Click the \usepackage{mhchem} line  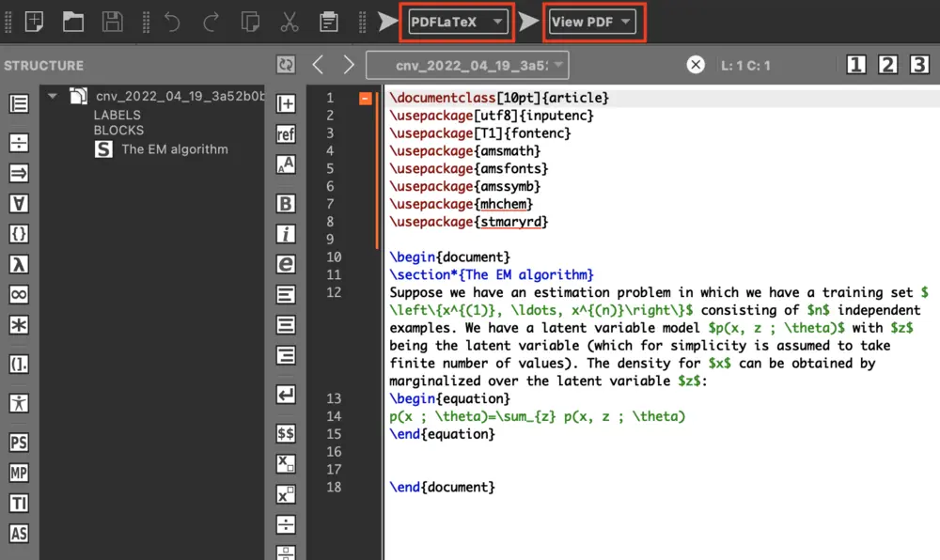coord(461,204)
